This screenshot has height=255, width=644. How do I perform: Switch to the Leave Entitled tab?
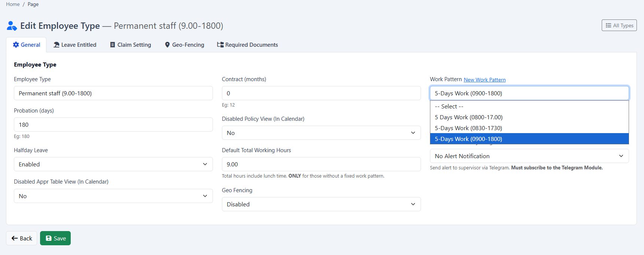75,45
